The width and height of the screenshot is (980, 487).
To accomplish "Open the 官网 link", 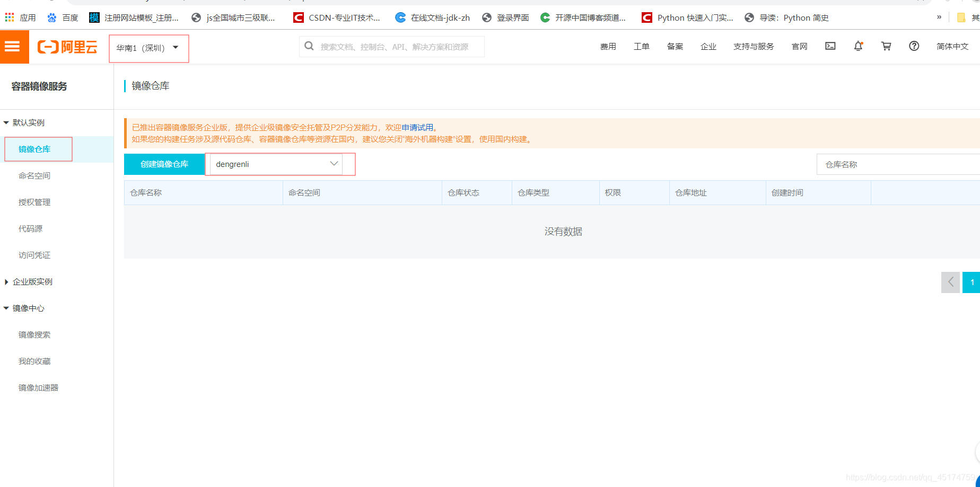I will click(x=800, y=47).
